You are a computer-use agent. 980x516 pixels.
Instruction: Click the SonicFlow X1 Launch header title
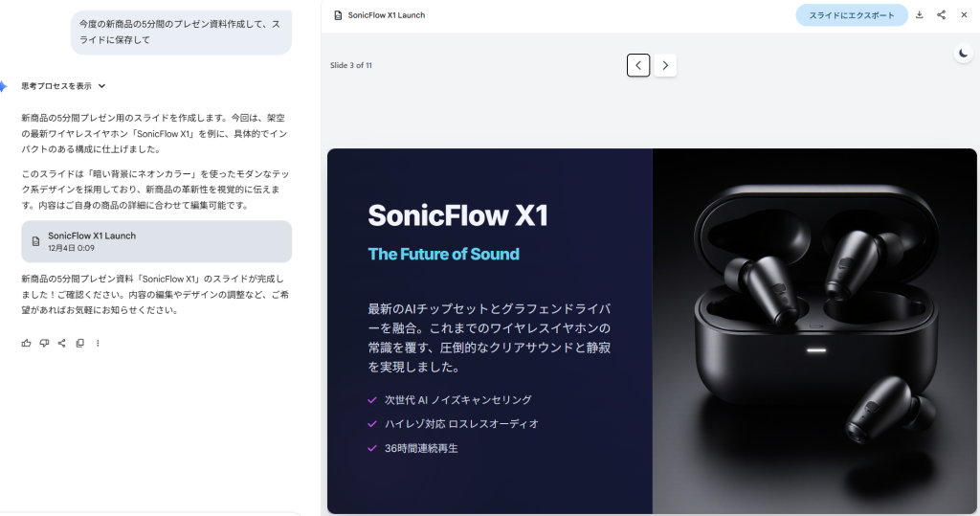tap(387, 15)
